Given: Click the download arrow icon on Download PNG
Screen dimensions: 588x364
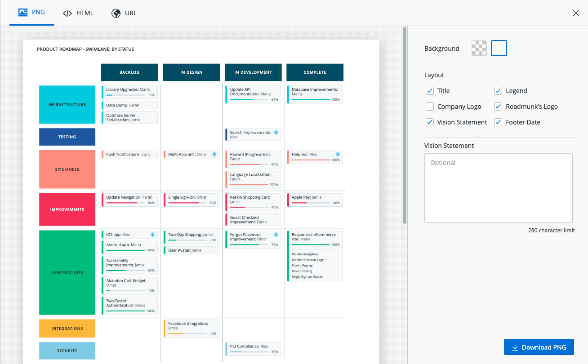Looking at the screenshot, I should [x=514, y=347].
